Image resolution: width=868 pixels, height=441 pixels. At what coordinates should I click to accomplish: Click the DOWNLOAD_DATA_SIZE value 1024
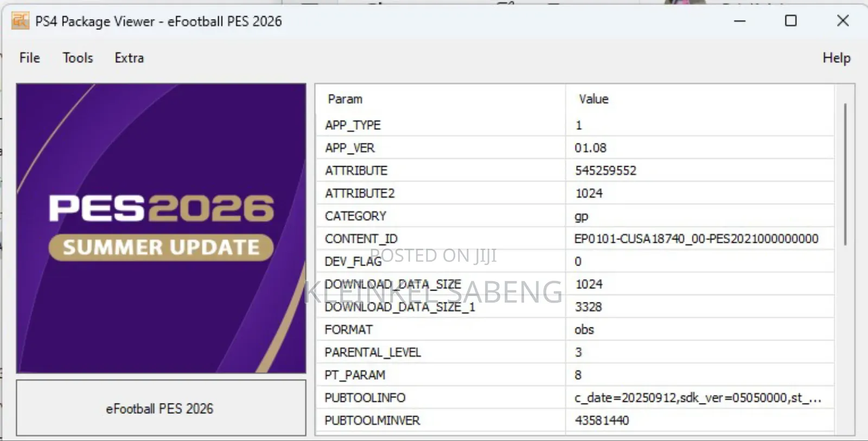[x=589, y=284]
